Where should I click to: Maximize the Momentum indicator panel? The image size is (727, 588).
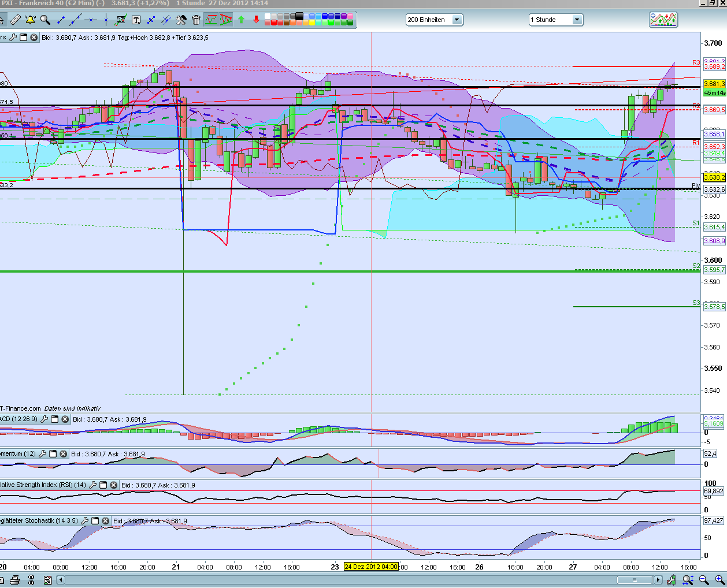[x=53, y=454]
